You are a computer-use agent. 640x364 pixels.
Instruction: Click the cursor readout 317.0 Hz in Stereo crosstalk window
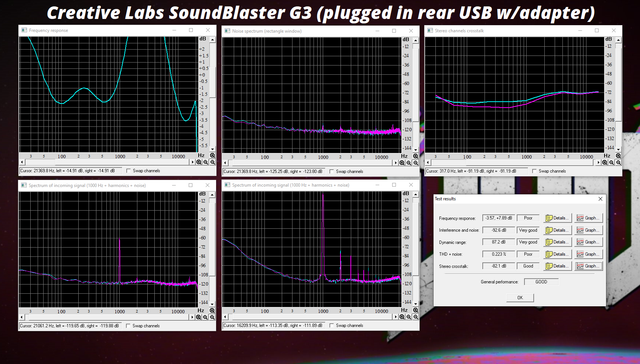[x=476, y=171]
